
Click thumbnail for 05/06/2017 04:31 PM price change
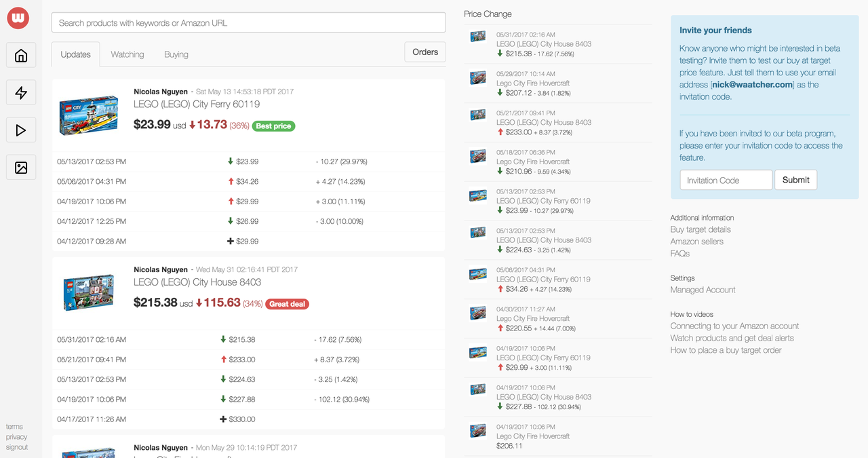pos(478,274)
